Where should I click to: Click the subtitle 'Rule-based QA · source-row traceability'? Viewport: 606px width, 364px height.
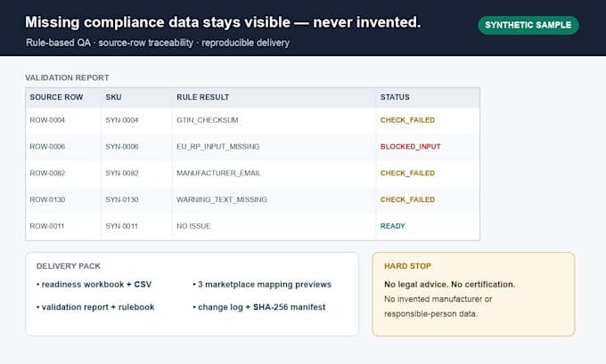pyautogui.click(x=110, y=43)
